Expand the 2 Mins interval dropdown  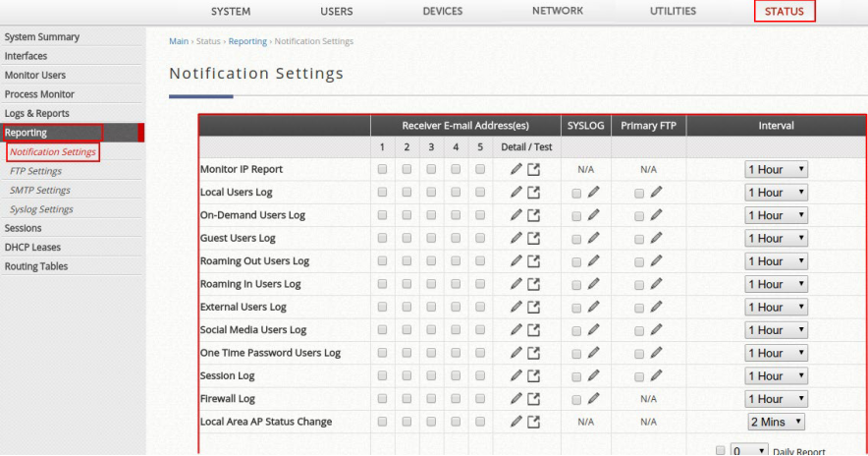coord(776,422)
